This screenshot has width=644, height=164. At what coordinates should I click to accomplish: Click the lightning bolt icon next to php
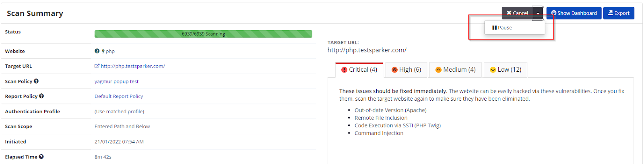click(103, 51)
